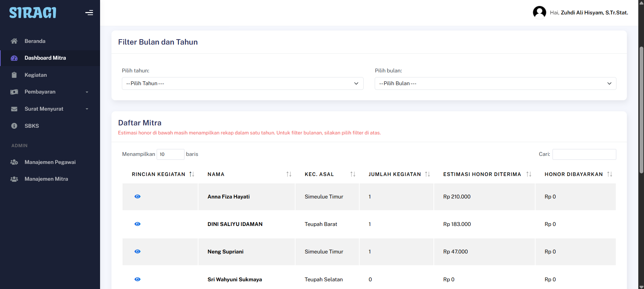Click the SIRAGI logo

click(33, 13)
